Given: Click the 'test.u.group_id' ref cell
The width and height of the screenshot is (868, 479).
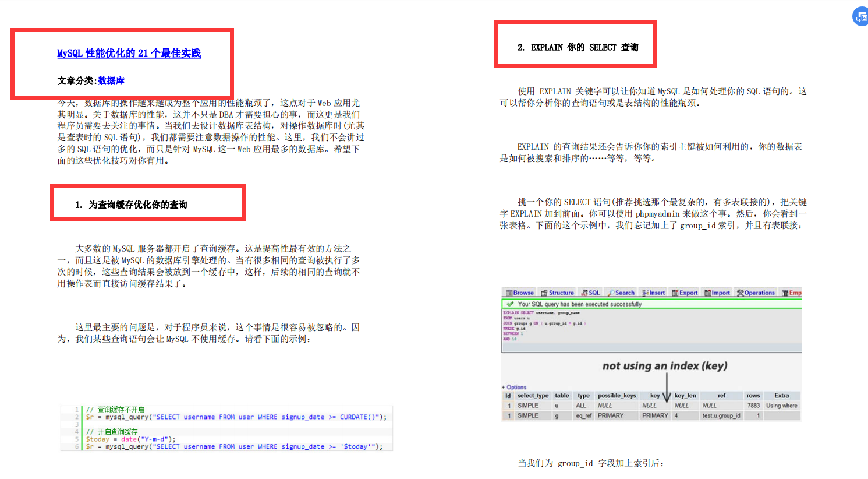Looking at the screenshot, I should 721,416.
